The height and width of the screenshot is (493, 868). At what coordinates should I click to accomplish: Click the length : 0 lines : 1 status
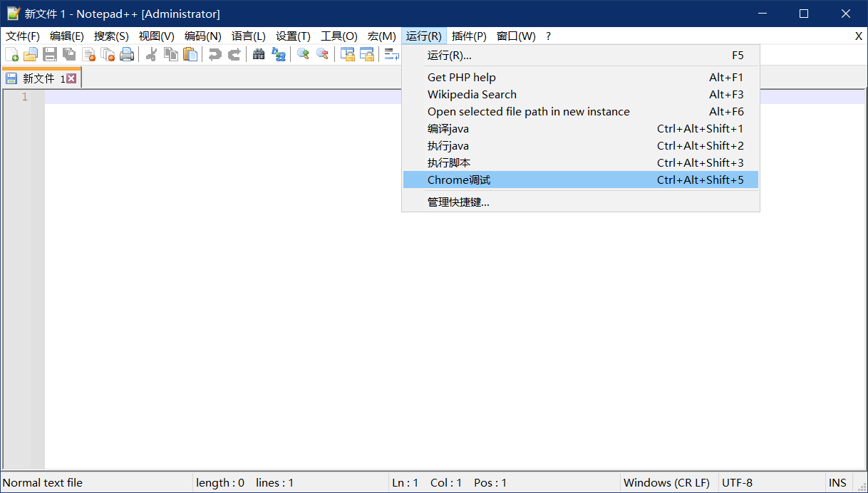pyautogui.click(x=291, y=483)
